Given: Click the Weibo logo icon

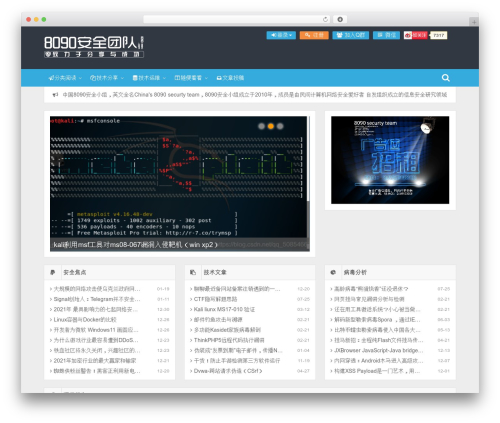Looking at the screenshot, I should tap(408, 35).
